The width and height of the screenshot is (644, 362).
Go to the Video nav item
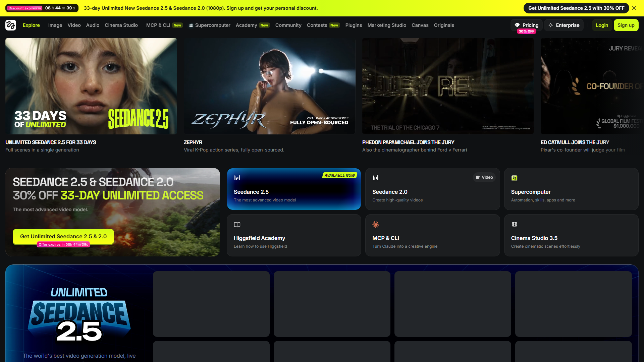pyautogui.click(x=74, y=25)
